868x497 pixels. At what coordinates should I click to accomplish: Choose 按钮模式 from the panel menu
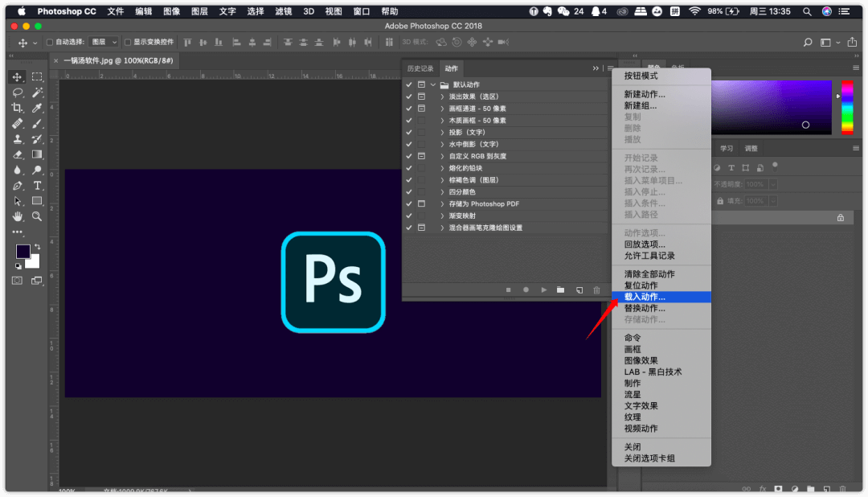tap(661, 76)
